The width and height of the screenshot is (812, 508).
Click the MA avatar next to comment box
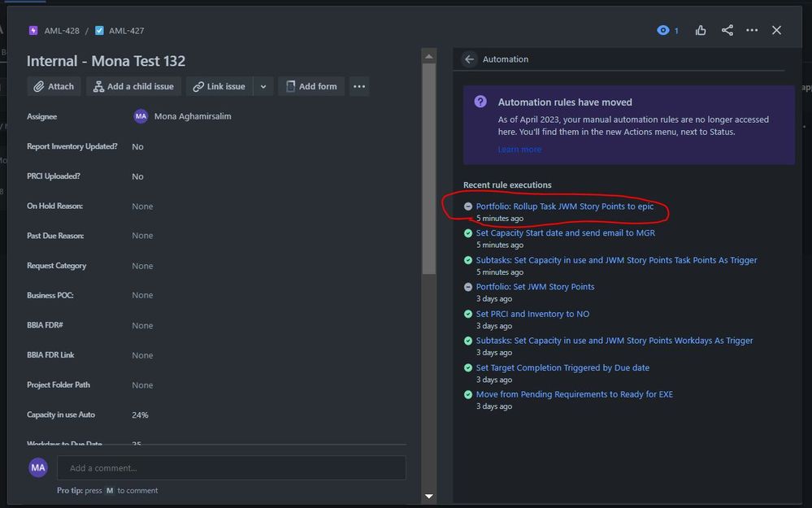pyautogui.click(x=38, y=467)
